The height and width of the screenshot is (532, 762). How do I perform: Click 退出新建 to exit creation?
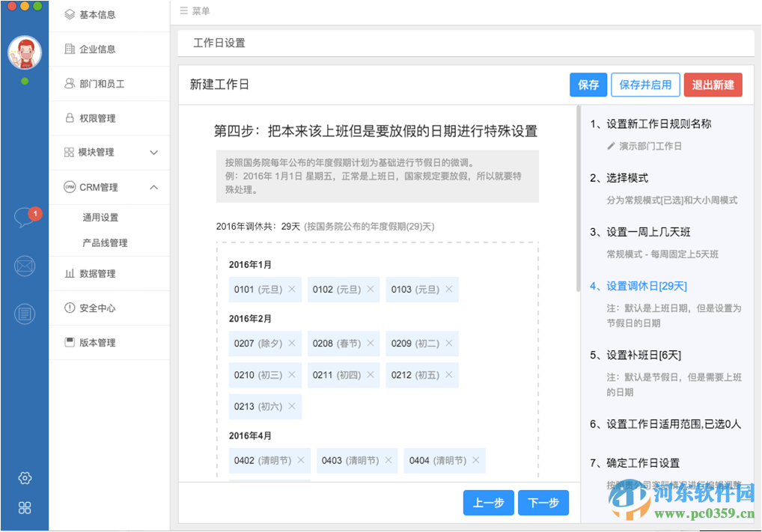pyautogui.click(x=713, y=85)
